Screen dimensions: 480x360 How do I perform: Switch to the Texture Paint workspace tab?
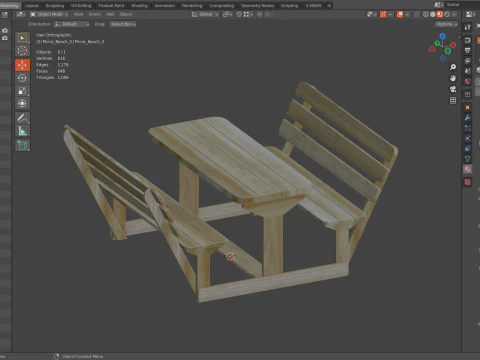point(111,6)
